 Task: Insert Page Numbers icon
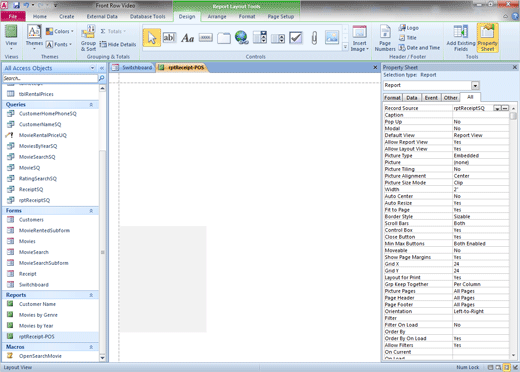[385, 38]
